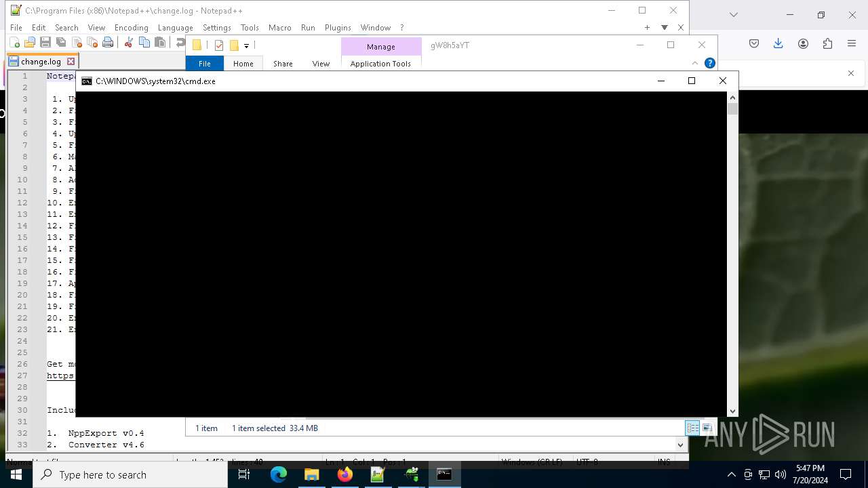Open File Explorer File tab
868x488 pixels.
point(204,64)
